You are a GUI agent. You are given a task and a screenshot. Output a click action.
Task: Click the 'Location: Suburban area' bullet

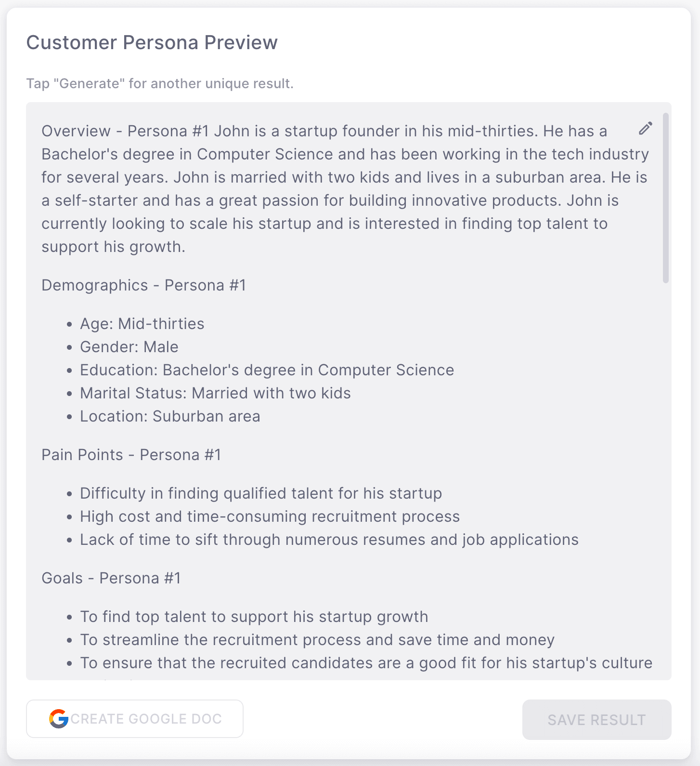170,416
